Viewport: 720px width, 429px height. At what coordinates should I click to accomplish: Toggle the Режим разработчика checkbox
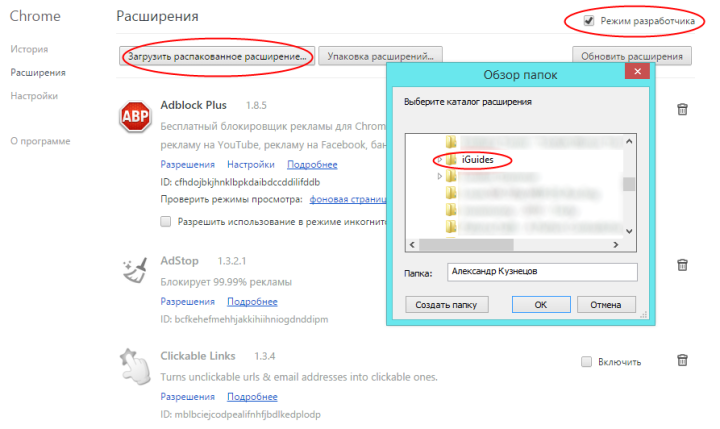[x=589, y=21]
